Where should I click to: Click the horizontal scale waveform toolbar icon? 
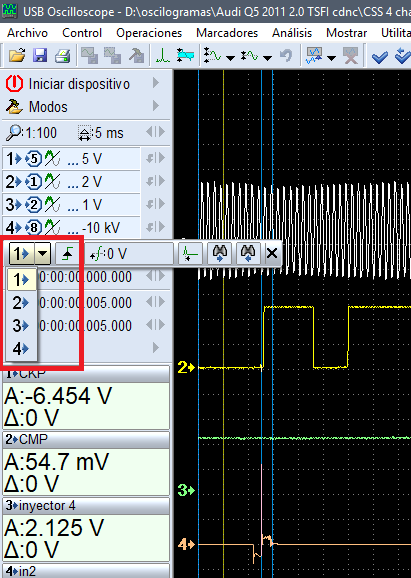[x=250, y=56]
